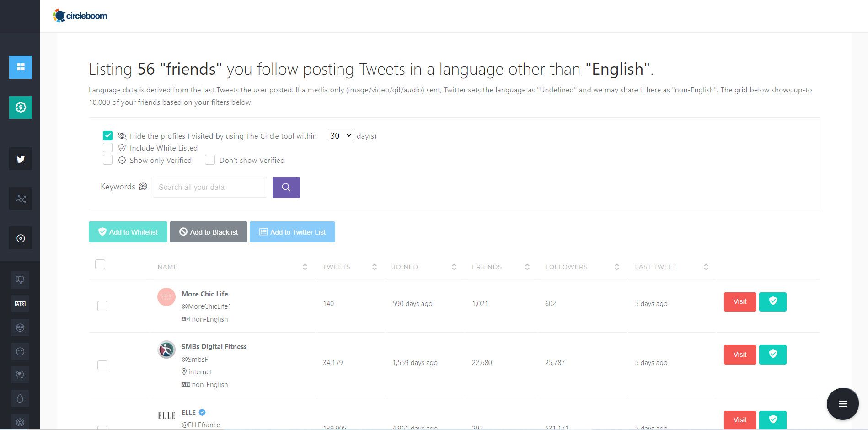
Task: Select the thumbs-down sidebar icon
Action: point(20,279)
